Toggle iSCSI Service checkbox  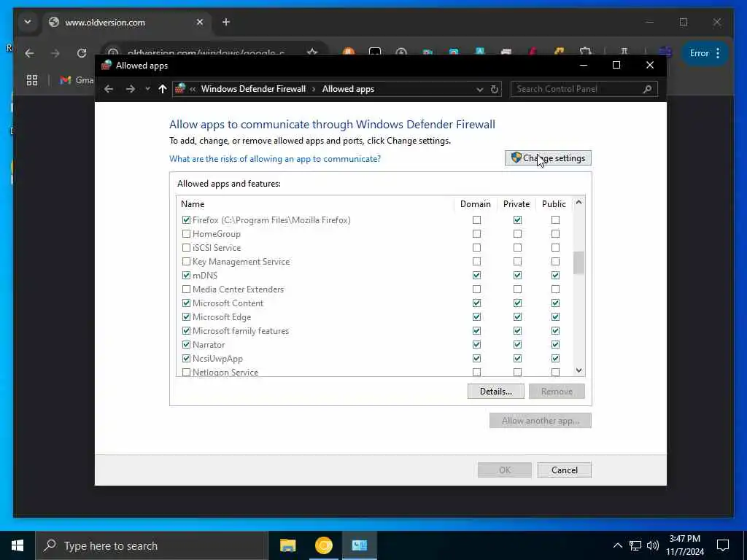click(x=186, y=248)
